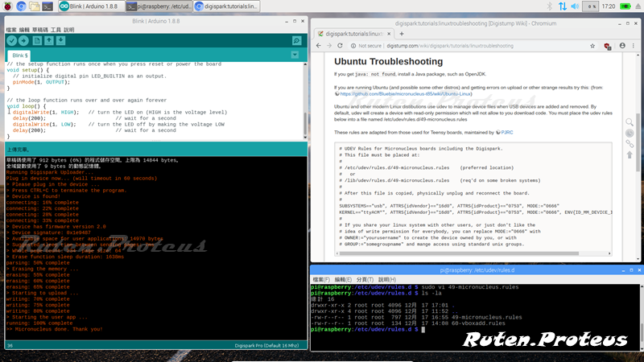Click the Chromium address bar URL
This screenshot has width=644, height=362.
point(450,46)
